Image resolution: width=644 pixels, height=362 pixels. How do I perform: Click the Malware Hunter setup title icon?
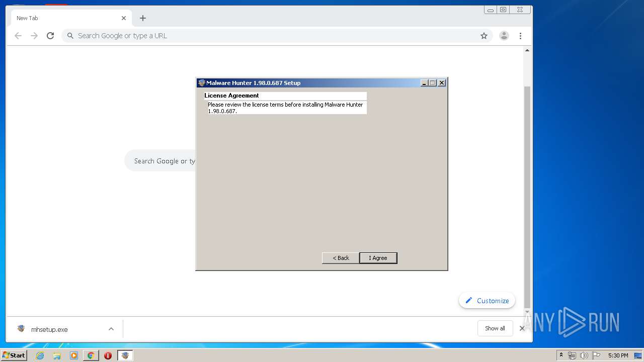tap(201, 83)
